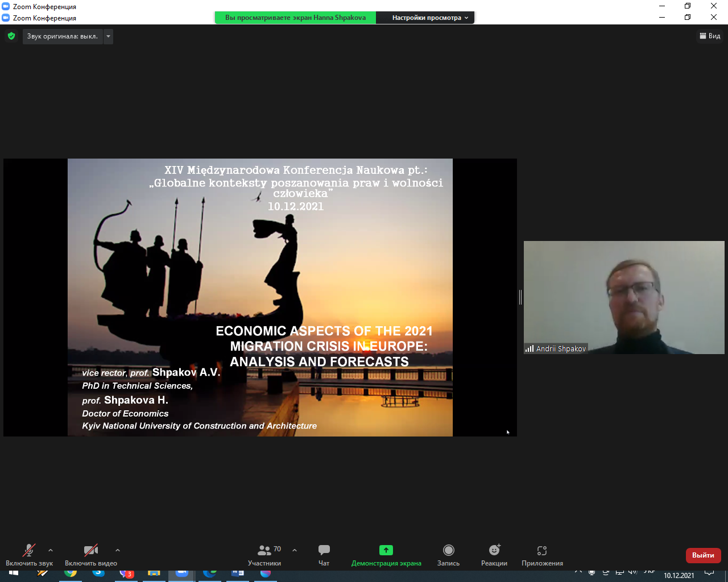Screen dimensions: 728x582
Task: Click the divider handle beside shared screen
Action: (x=520, y=297)
